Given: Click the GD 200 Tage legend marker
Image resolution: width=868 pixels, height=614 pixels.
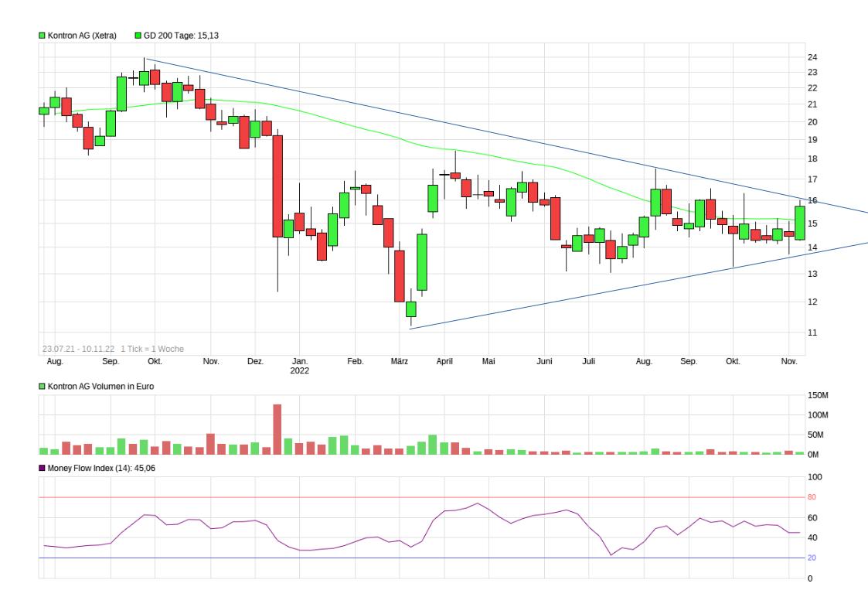Looking at the screenshot, I should click(x=138, y=36).
